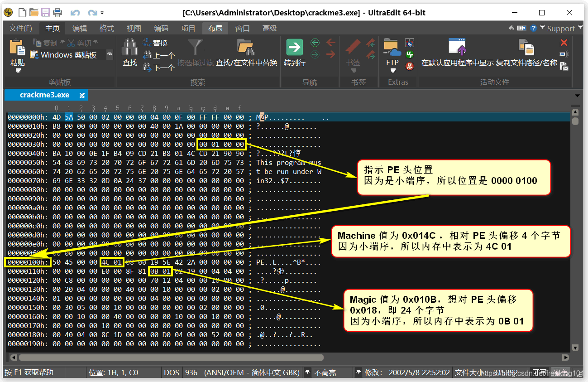Click the 书签 bookmark toggle icon
This screenshot has height=382, width=588.
(354, 48)
